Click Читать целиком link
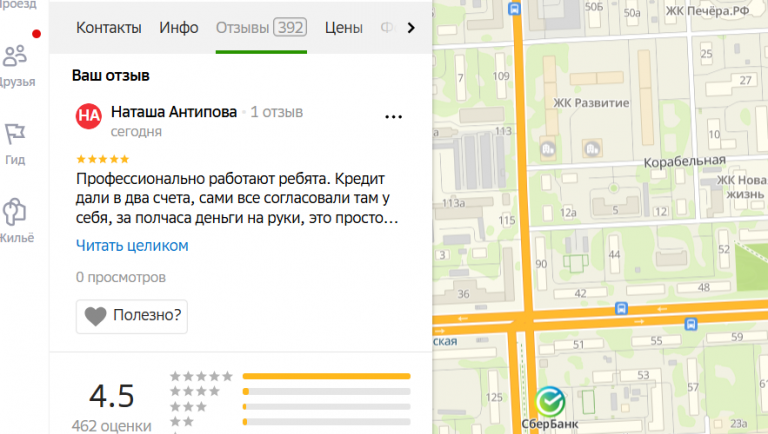Screen dimensions: 768x434 tap(132, 245)
